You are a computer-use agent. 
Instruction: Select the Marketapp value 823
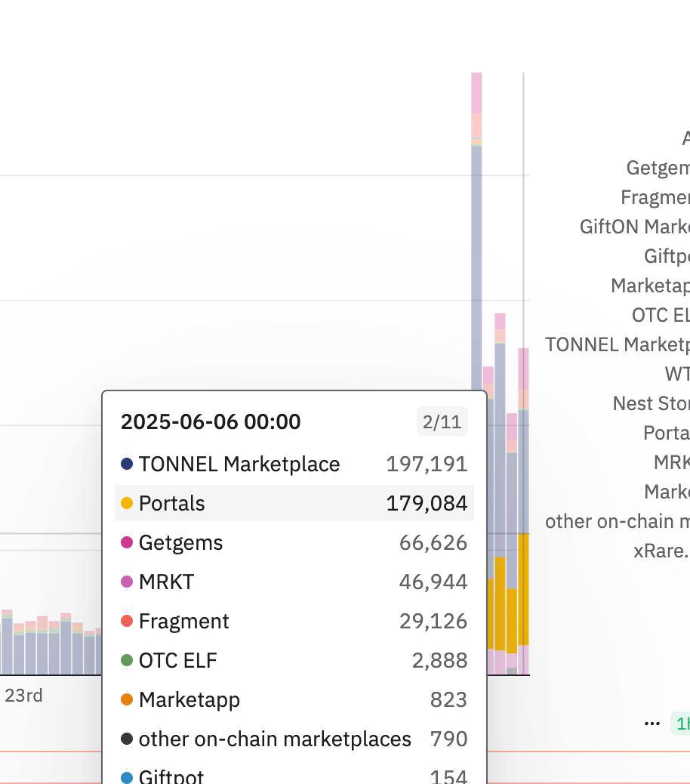(448, 699)
